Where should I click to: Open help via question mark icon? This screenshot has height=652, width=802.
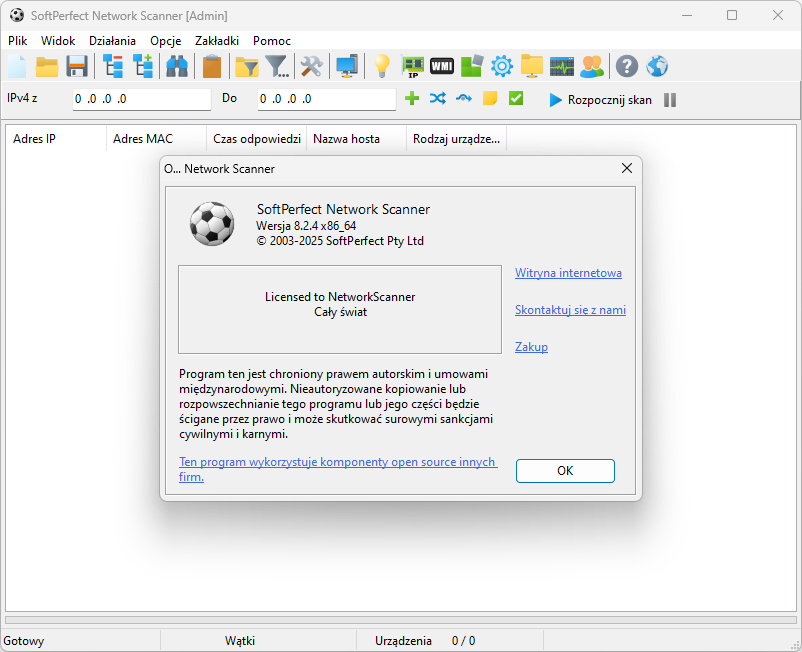pyautogui.click(x=627, y=66)
